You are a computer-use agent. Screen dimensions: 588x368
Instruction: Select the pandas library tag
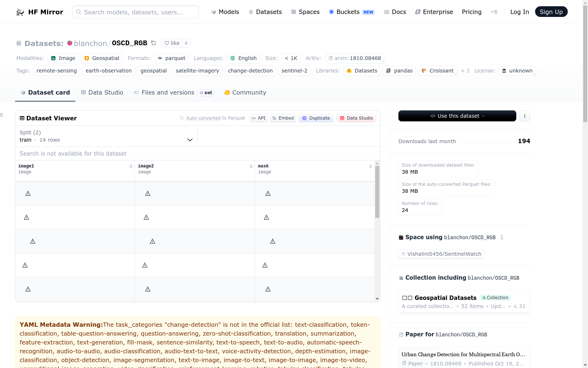point(399,71)
